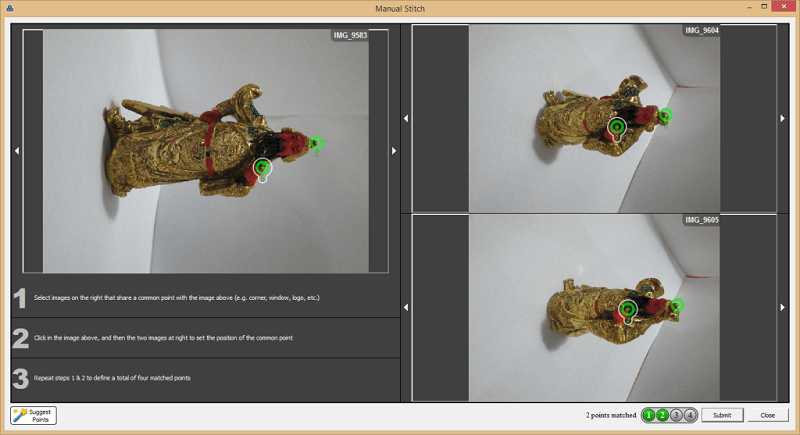The image size is (800, 435).
Task: Select point indicator 3
Action: [x=676, y=415]
